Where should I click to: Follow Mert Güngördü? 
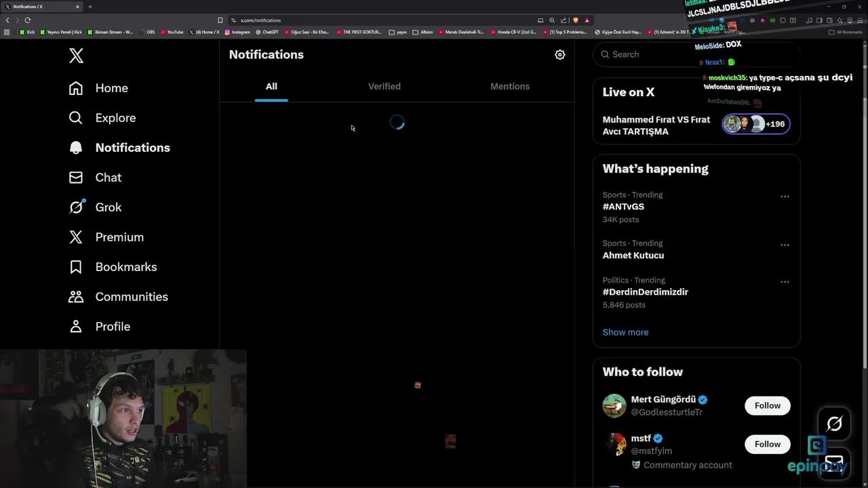[768, 405]
